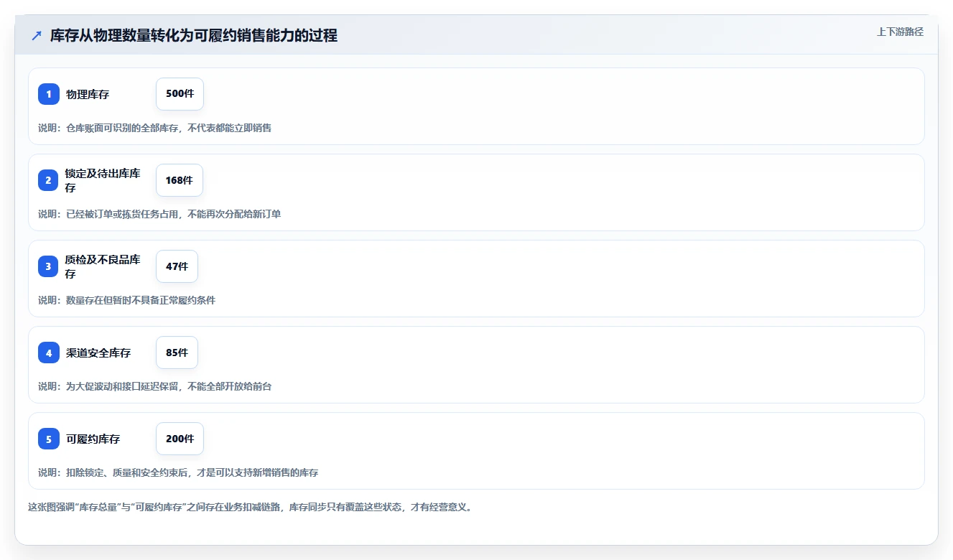The image size is (953, 560).
Task: Click step number 3 badge
Action: click(49, 266)
